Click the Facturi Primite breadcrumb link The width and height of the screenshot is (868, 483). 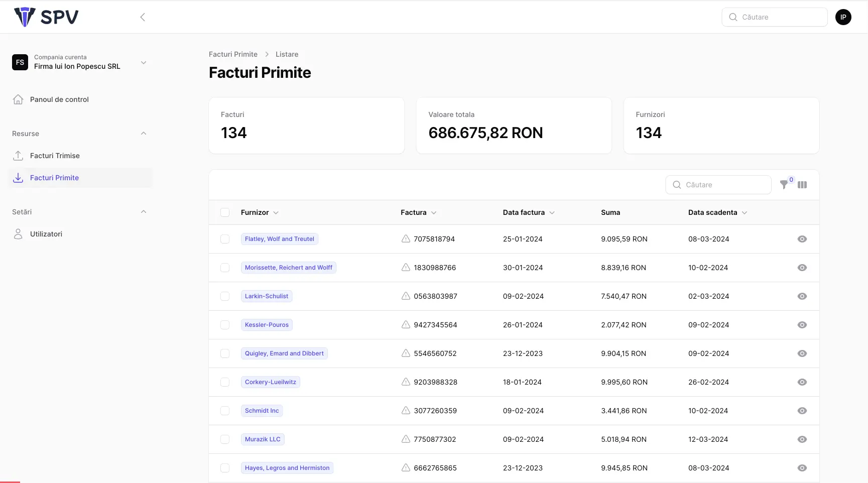pos(233,54)
